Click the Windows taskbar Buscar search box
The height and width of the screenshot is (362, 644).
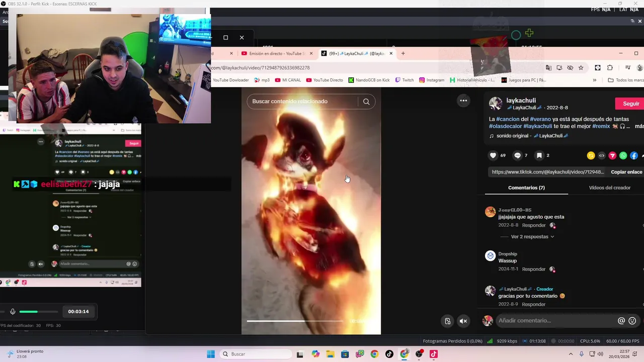(255, 354)
